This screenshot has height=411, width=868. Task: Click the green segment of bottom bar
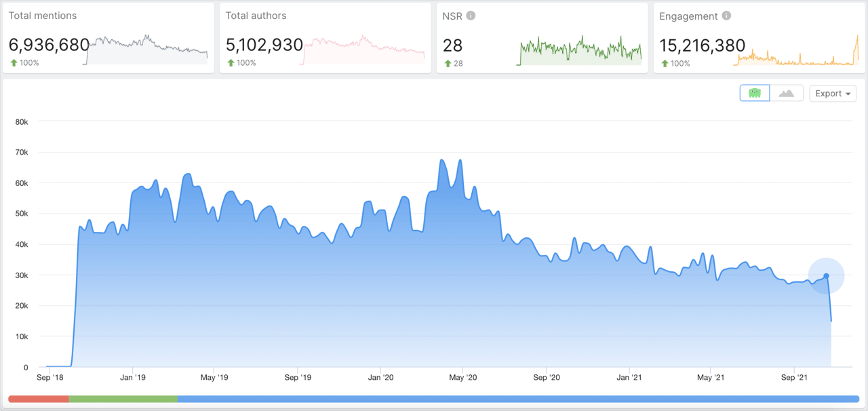(123, 399)
